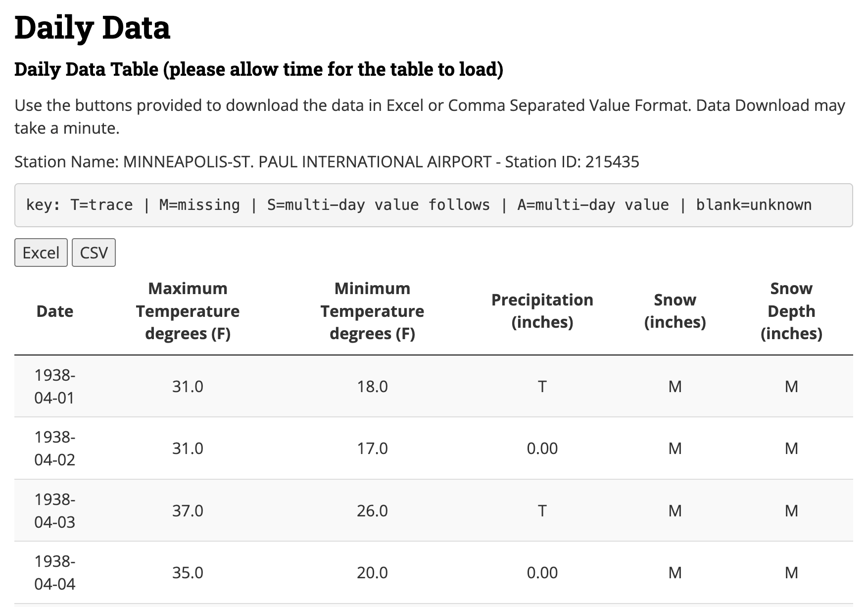This screenshot has width=868, height=607.
Task: Select the Date column header
Action: 54,311
